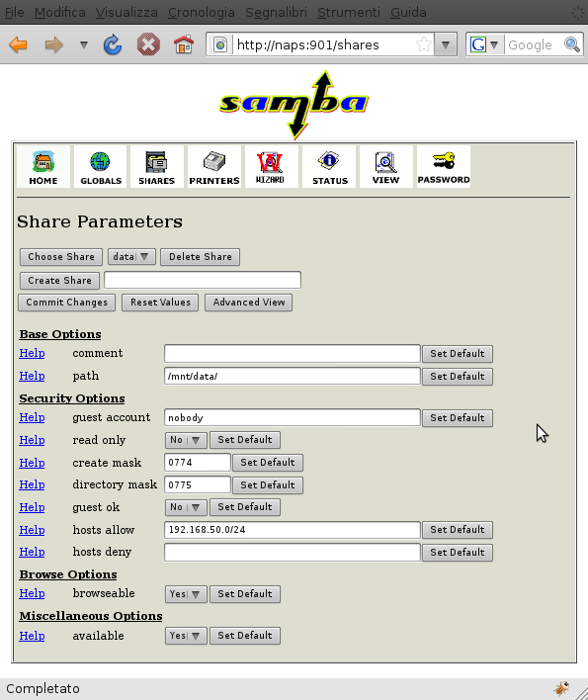Open the Visualizza menu
The height and width of the screenshot is (700, 588).
(x=126, y=12)
